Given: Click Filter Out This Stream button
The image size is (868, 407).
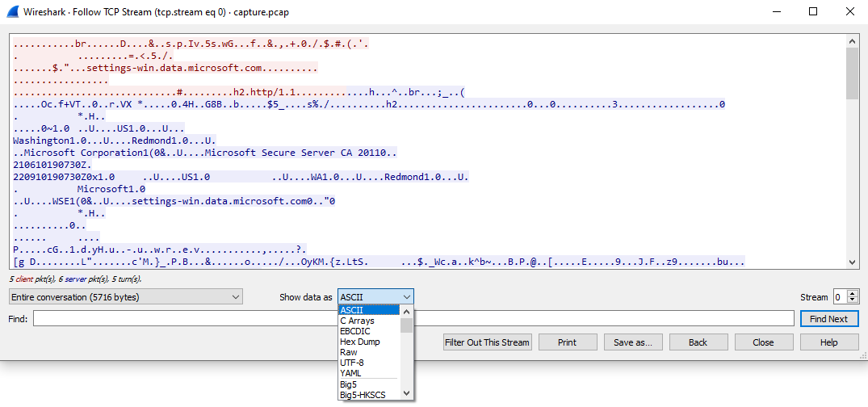Looking at the screenshot, I should [487, 342].
